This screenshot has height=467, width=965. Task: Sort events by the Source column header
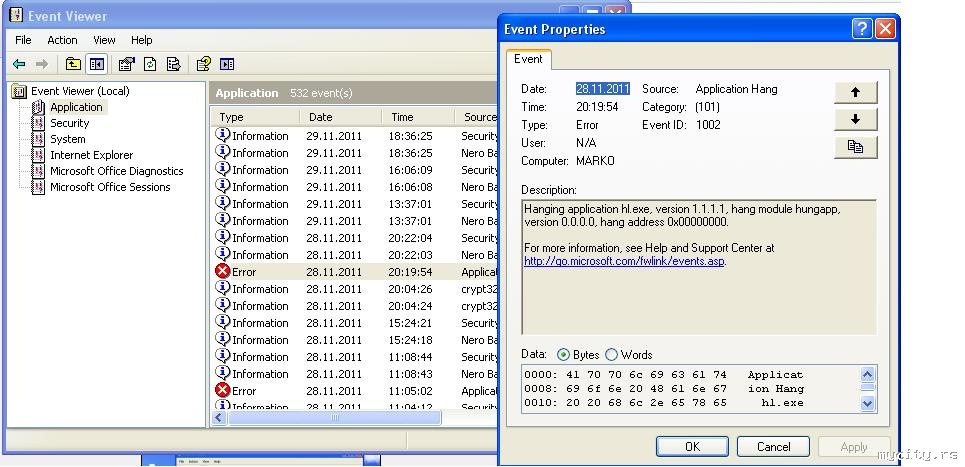click(477, 117)
